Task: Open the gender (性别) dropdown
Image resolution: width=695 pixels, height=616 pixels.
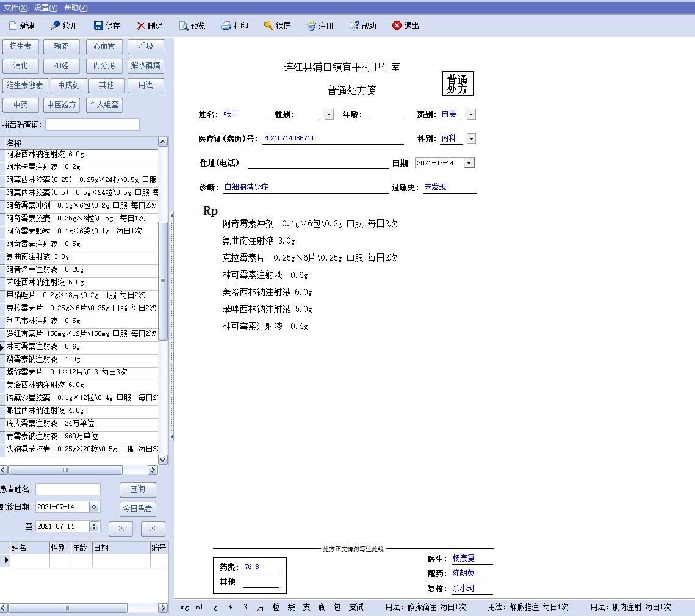Action: [x=329, y=114]
